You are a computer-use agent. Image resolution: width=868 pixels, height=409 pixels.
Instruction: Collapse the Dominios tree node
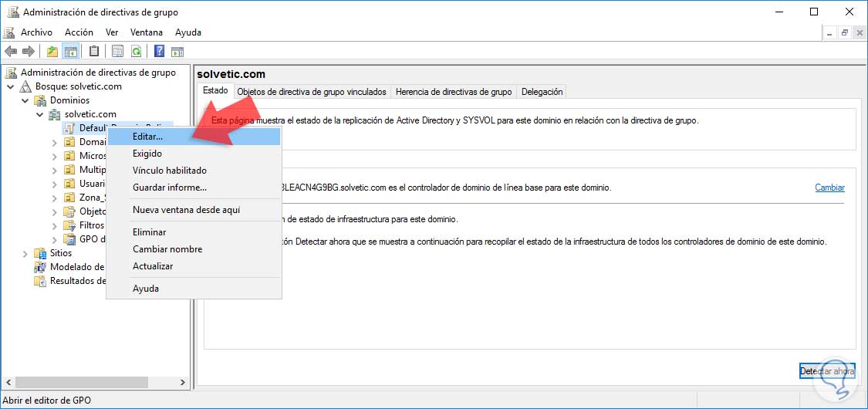pos(25,101)
